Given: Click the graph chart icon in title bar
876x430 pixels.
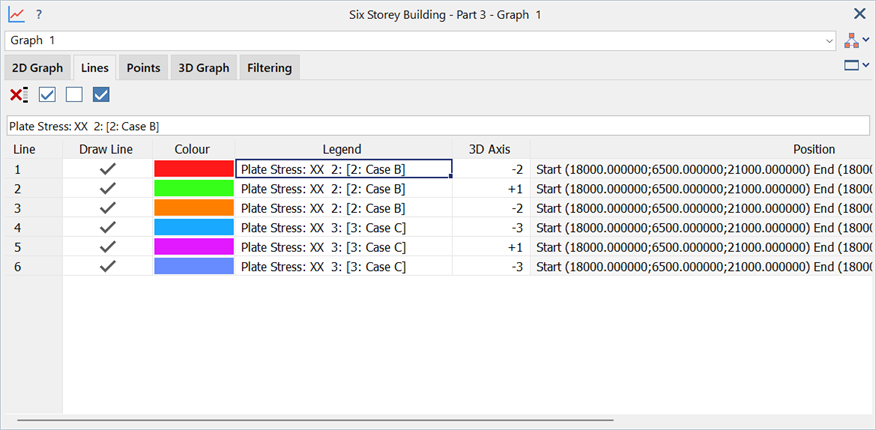Looking at the screenshot, I should click(x=16, y=14).
